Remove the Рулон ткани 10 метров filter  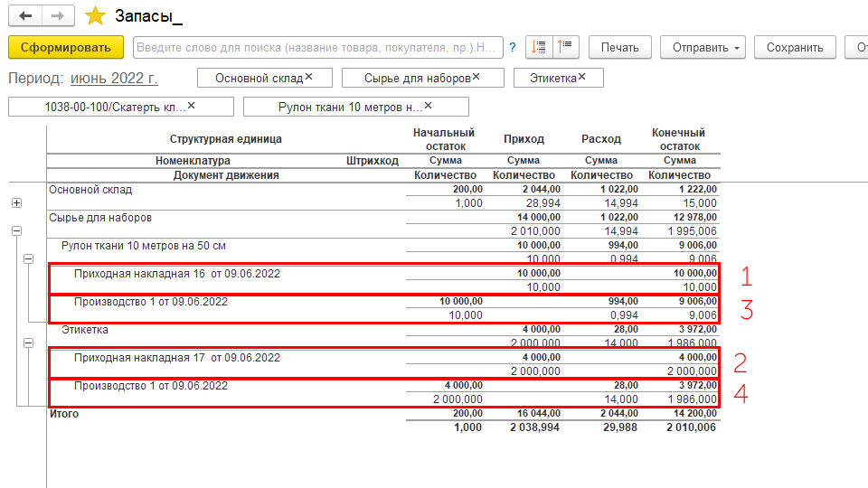pos(429,107)
